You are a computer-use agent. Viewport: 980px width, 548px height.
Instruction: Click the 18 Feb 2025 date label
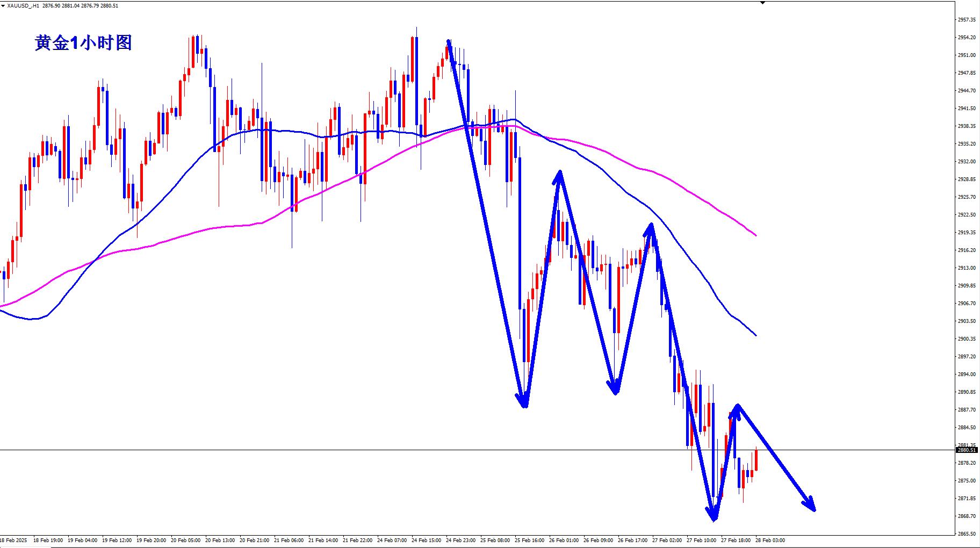coord(13,540)
